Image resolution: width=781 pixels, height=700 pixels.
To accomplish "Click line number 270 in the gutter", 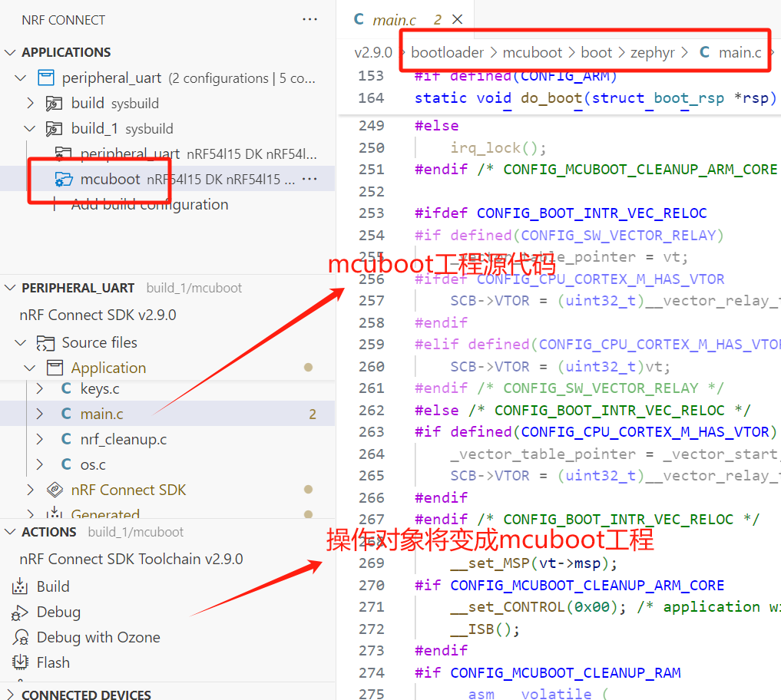I will [372, 586].
